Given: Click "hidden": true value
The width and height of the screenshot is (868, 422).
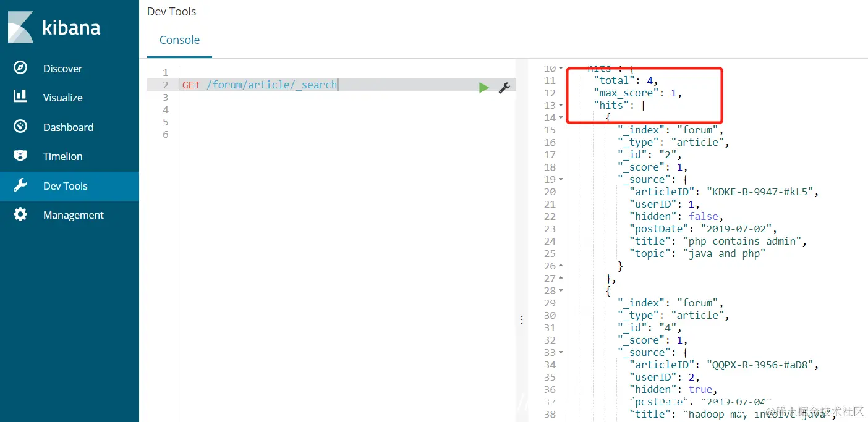Looking at the screenshot, I should coord(700,389).
